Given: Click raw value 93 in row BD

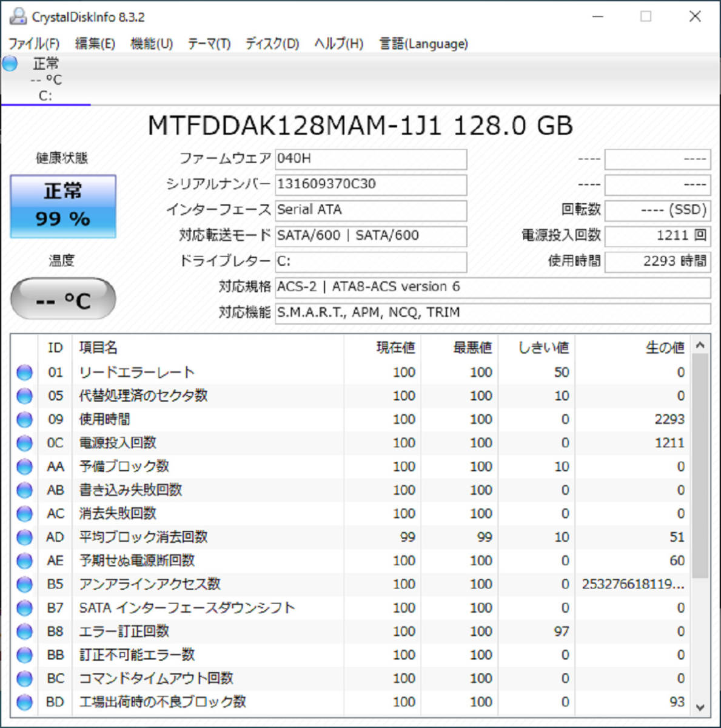Looking at the screenshot, I should click(x=677, y=703).
